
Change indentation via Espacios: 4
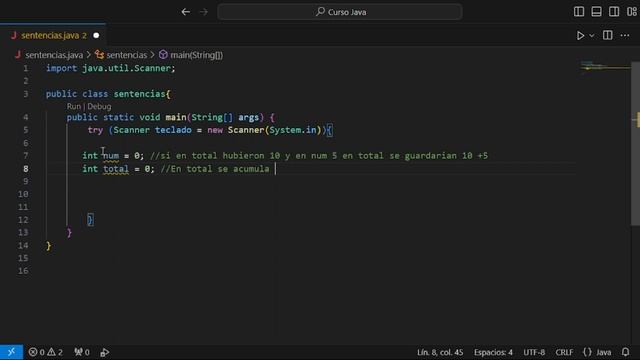pos(493,352)
